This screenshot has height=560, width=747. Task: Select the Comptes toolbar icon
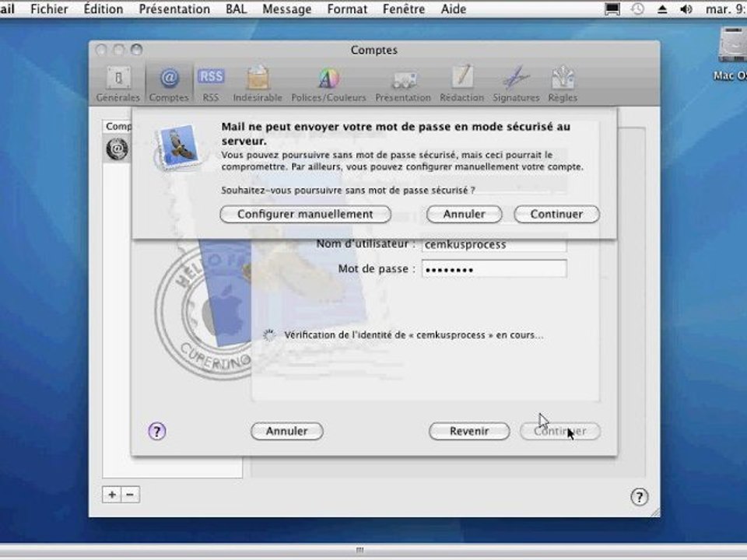pyautogui.click(x=169, y=84)
